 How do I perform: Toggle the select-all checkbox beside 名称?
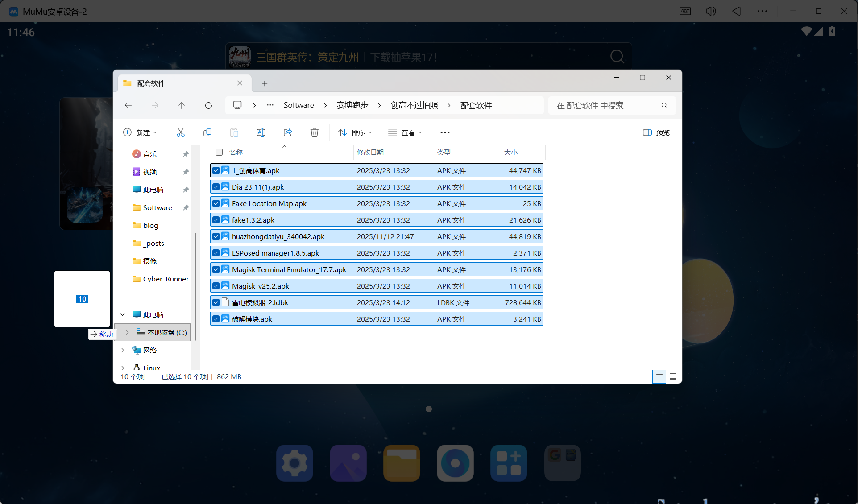219,152
